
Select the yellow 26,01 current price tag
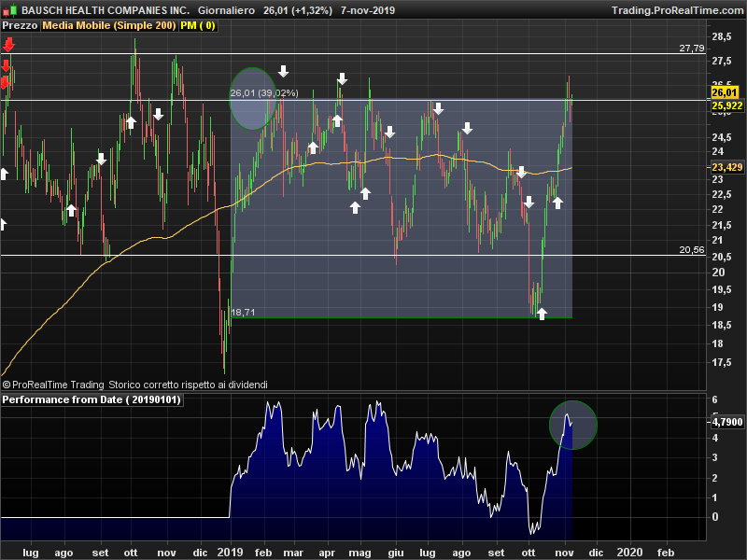(x=725, y=92)
